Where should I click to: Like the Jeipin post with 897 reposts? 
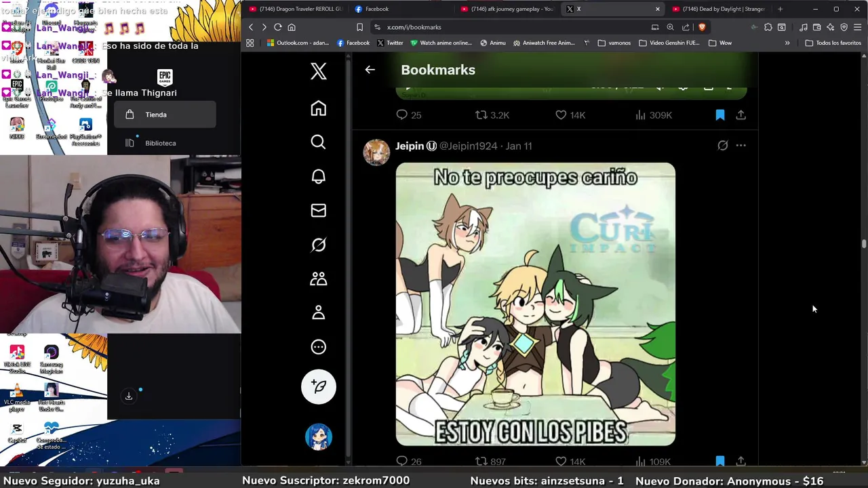[570, 461]
